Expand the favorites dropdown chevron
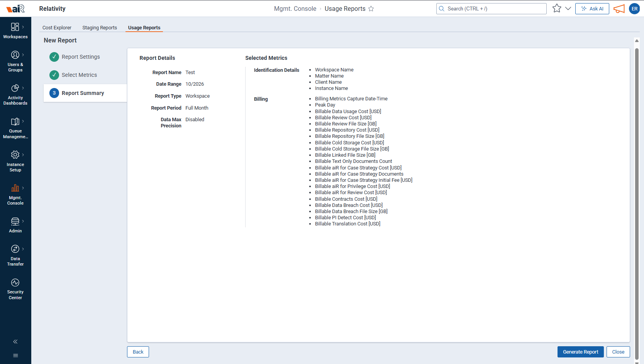 click(568, 8)
